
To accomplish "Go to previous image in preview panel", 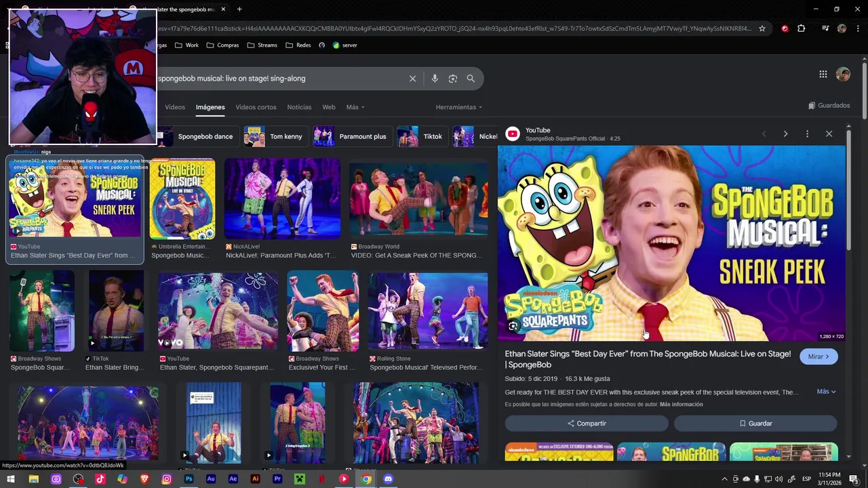I will coord(764,134).
